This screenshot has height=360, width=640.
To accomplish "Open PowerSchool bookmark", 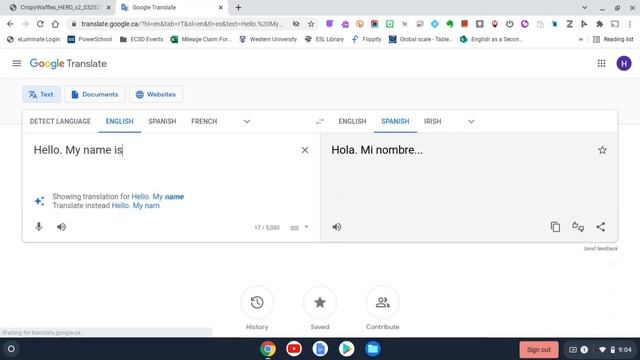I will tap(90, 39).
